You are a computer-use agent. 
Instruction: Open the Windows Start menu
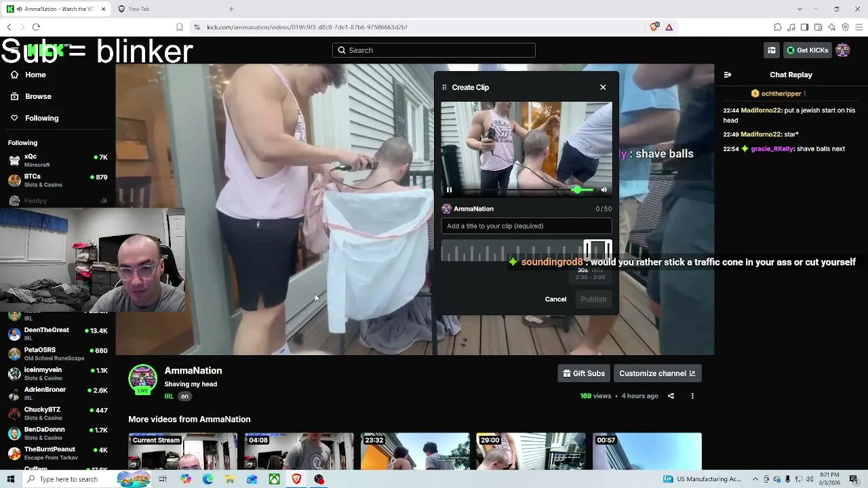tap(10, 479)
